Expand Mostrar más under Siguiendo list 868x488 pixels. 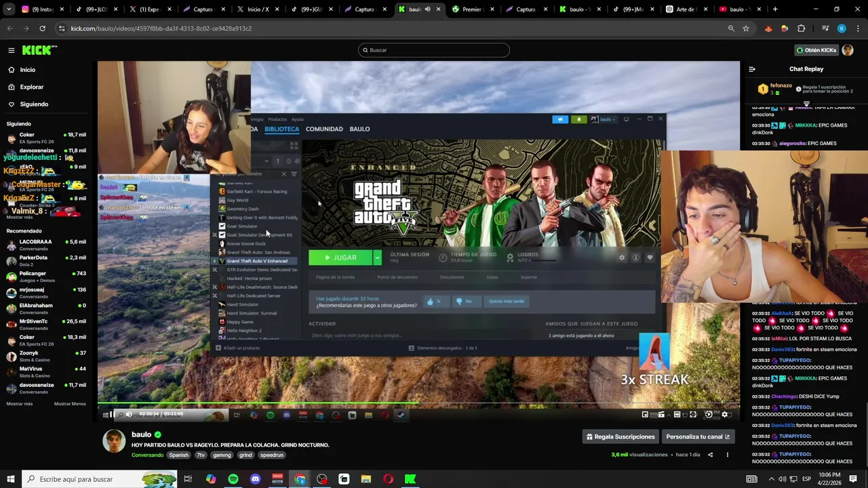pyautogui.click(x=20, y=218)
